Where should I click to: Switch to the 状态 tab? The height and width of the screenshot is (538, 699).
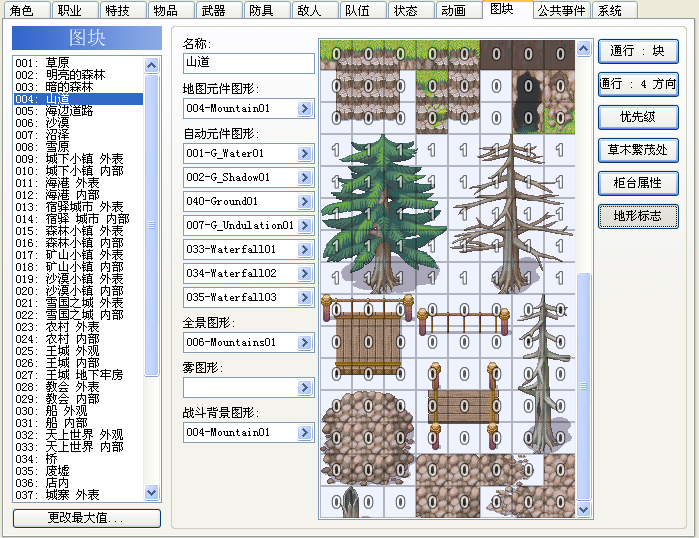411,10
